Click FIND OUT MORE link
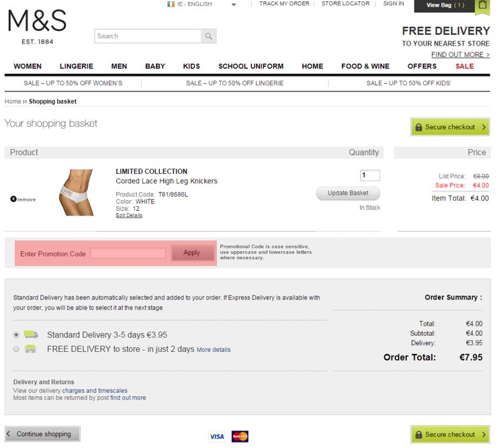 [461, 55]
